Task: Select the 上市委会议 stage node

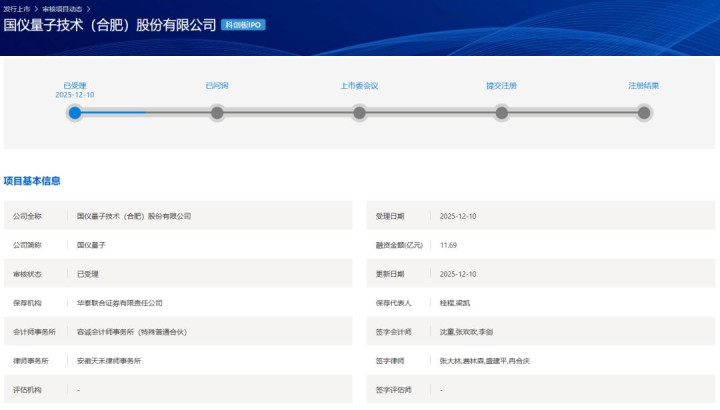Action: [x=359, y=113]
